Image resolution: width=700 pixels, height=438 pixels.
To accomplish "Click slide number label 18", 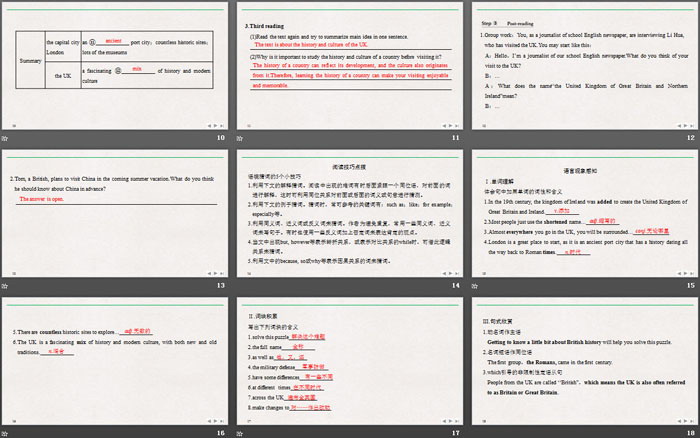I will 691,433.
